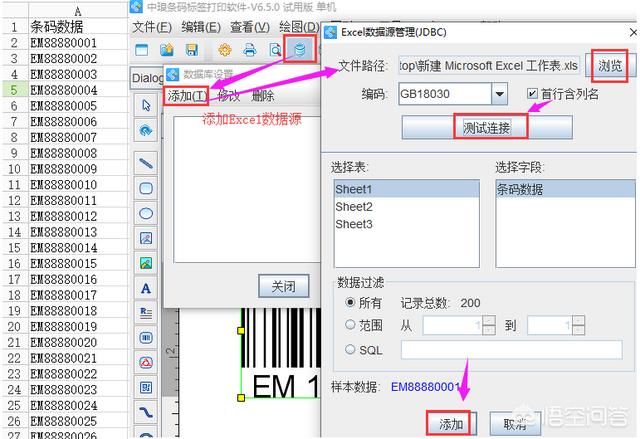Open the database settings cylinder icon
640x439 pixels.
tap(300, 49)
